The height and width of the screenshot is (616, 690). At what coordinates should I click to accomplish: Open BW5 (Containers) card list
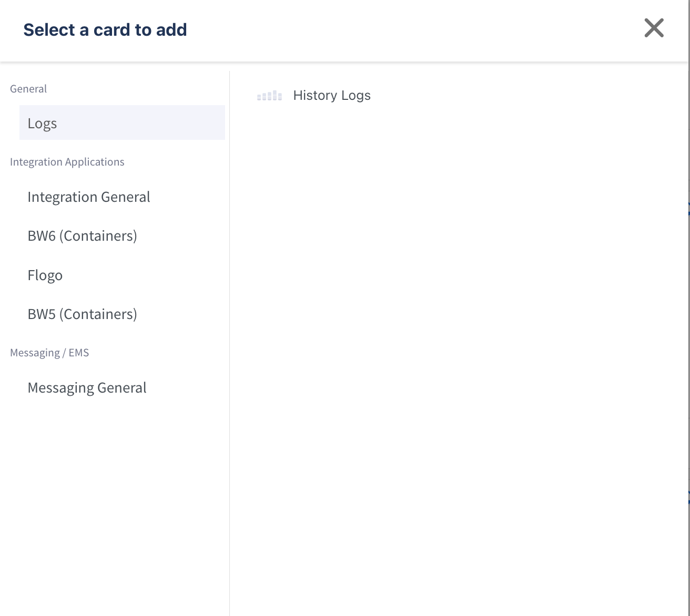pos(82,314)
